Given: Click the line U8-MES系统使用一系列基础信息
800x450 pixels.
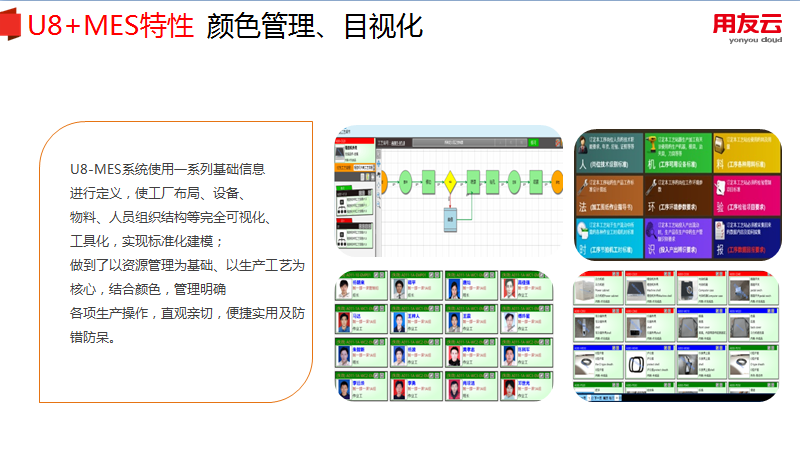Looking at the screenshot, I should 167,169.
